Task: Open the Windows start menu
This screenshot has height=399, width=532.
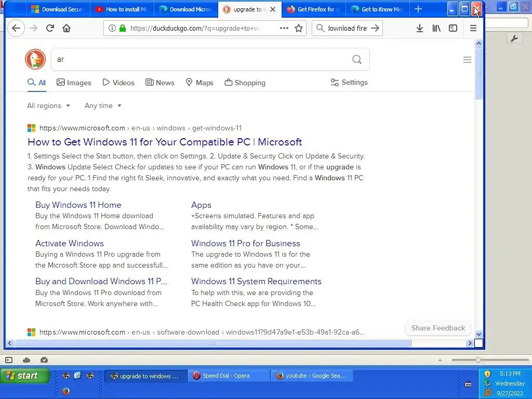Action: coord(25,376)
